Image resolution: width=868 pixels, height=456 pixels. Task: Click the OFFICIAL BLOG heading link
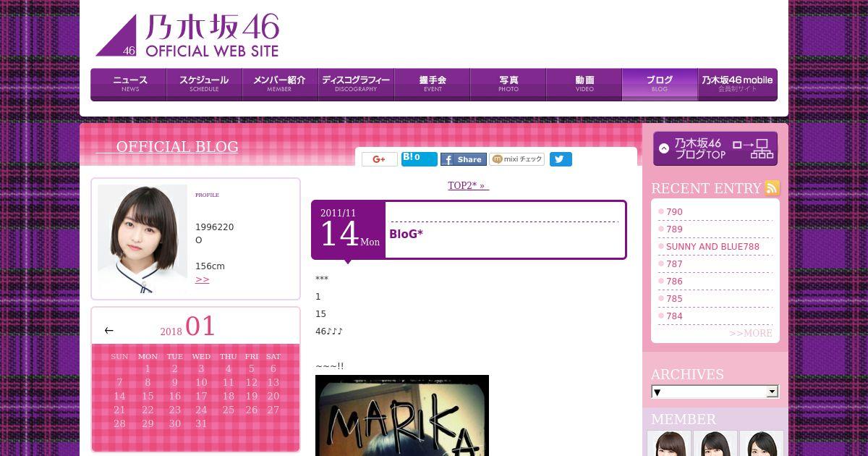[x=177, y=147]
